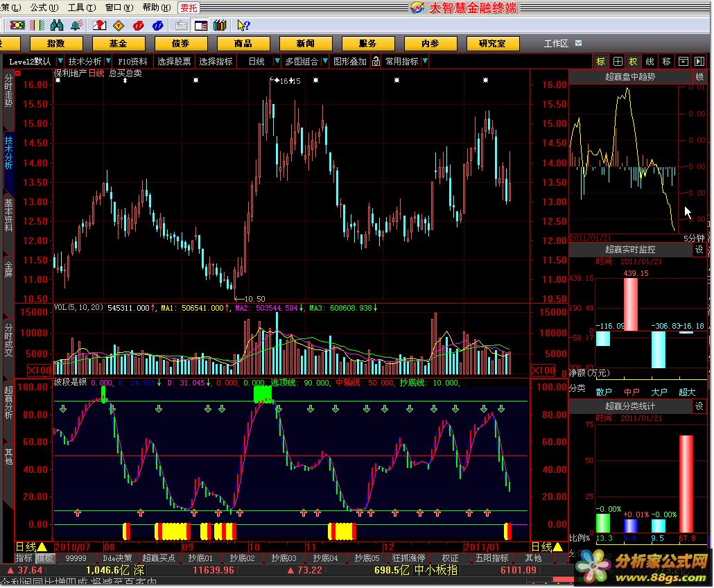Click the 图形叠加 button

(x=349, y=61)
